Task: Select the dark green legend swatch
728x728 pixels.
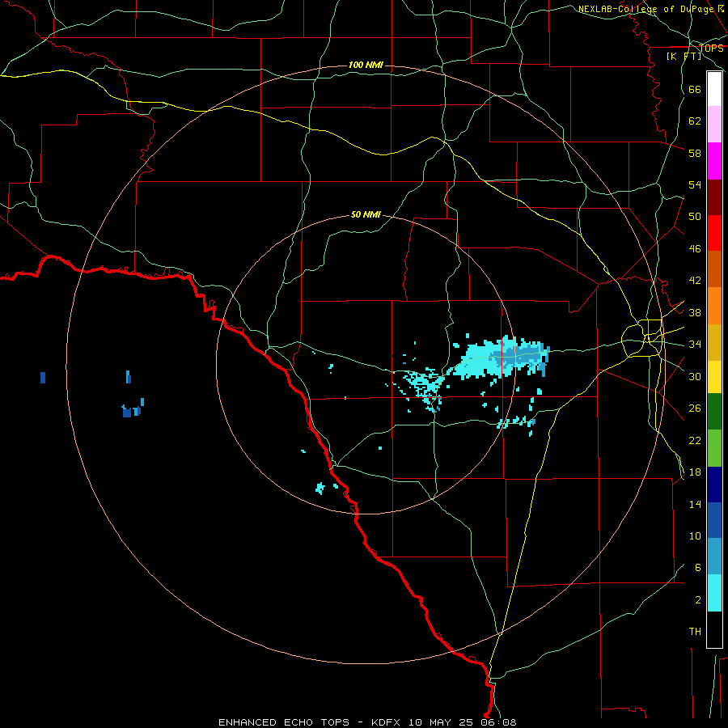Action: click(x=714, y=412)
